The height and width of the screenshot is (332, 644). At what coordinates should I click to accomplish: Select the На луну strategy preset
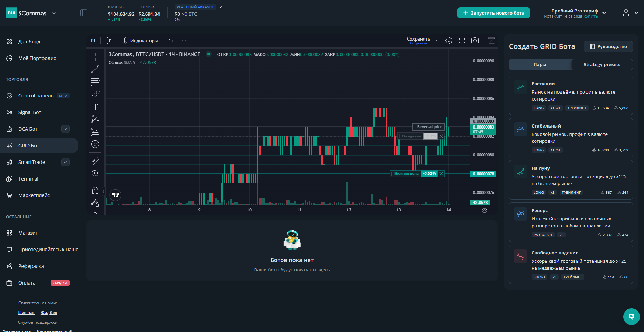pyautogui.click(x=571, y=180)
